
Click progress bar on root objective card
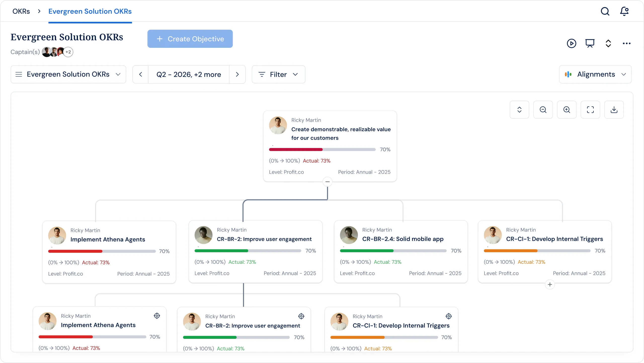(x=322, y=150)
